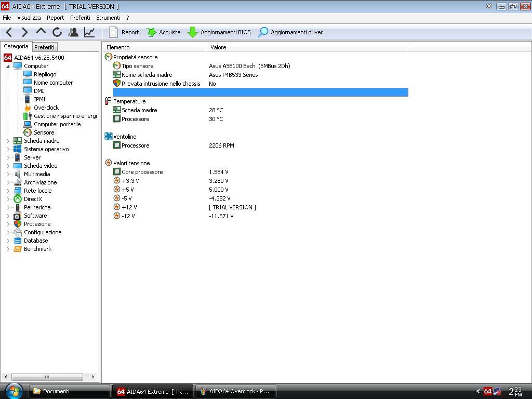Expand the Sistema operativo tree node
Screen dimensions: 532x399
8,149
